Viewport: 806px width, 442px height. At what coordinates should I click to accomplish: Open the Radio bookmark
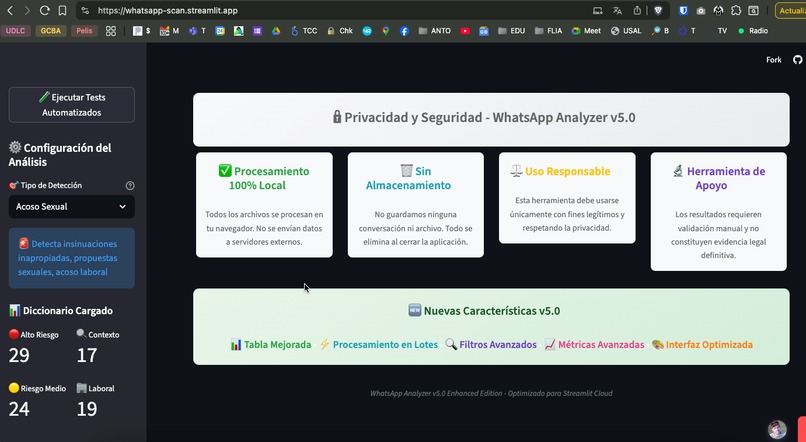click(753, 31)
